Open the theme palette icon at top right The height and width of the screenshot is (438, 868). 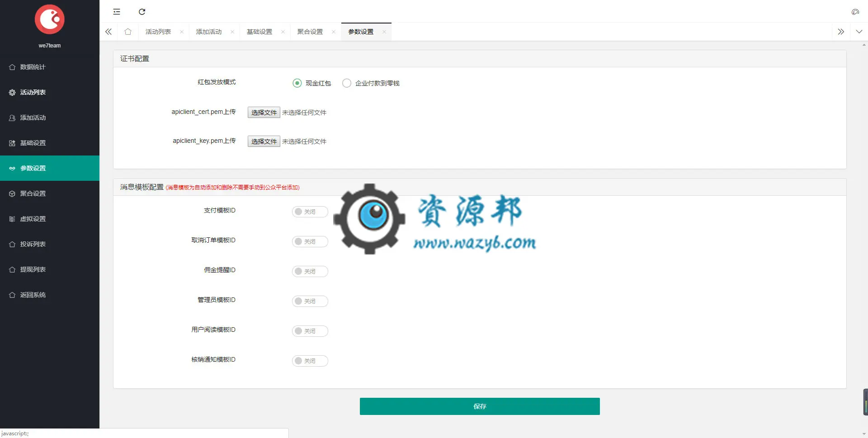(x=855, y=12)
